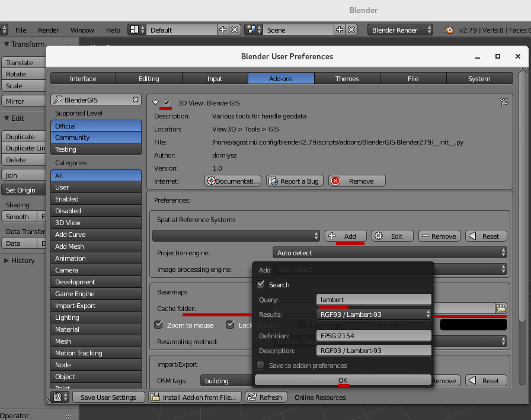Open scene browser icon
The height and width of the screenshot is (420, 531).
tap(254, 30)
